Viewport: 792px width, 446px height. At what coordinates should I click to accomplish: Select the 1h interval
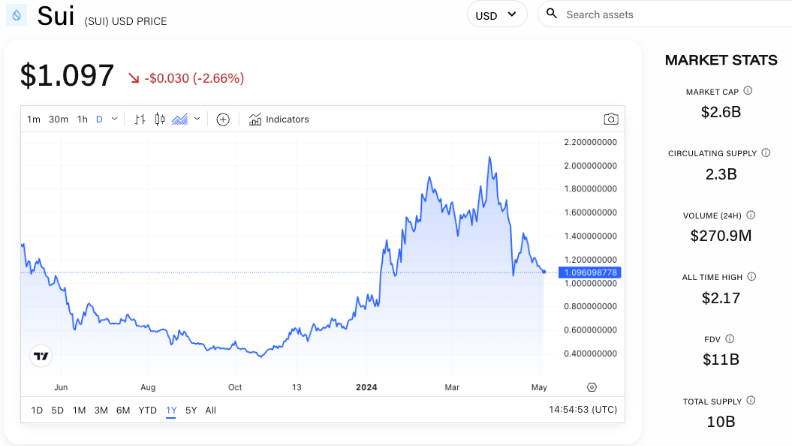[82, 119]
